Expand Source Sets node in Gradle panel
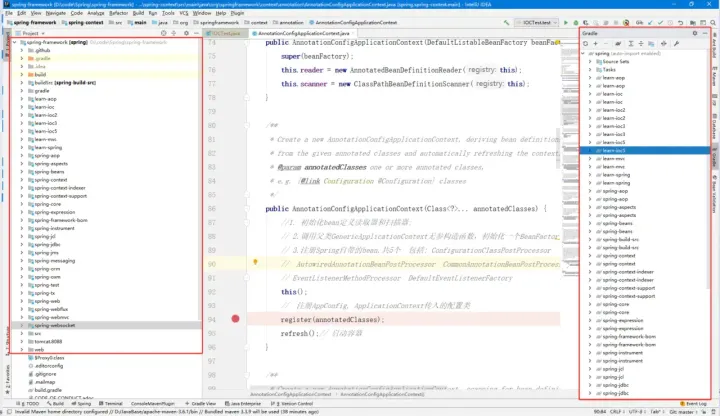The height and width of the screenshot is (416, 720). click(590, 62)
